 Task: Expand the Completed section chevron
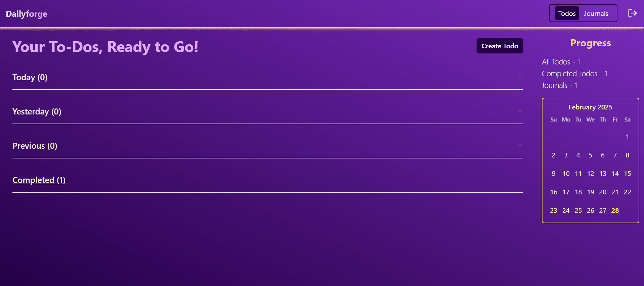(x=520, y=180)
